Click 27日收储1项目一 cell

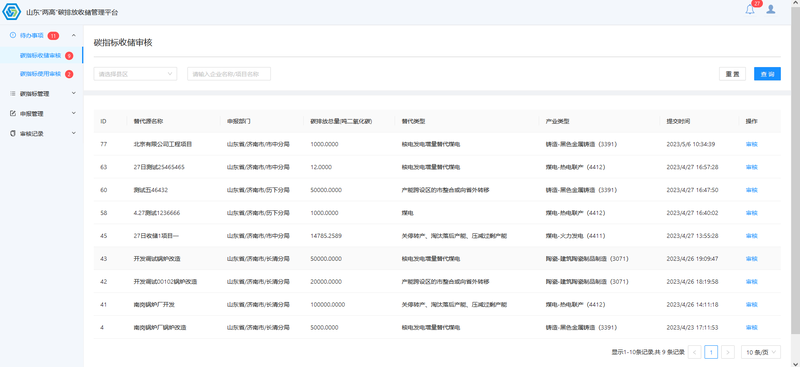click(156, 236)
